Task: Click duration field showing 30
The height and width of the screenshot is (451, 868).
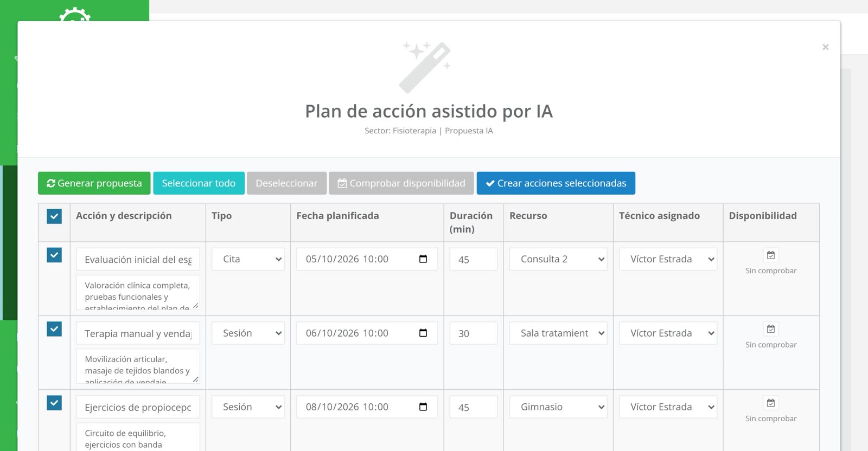Action: click(474, 333)
